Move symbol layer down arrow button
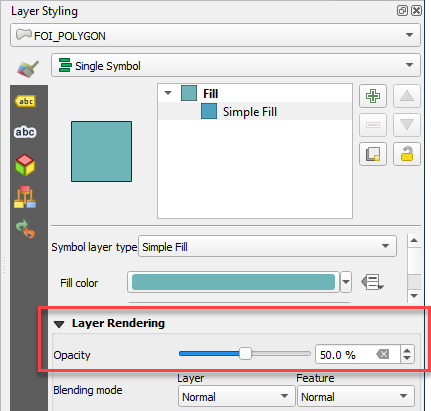Viewport: 431px width, 411px height. (x=407, y=125)
